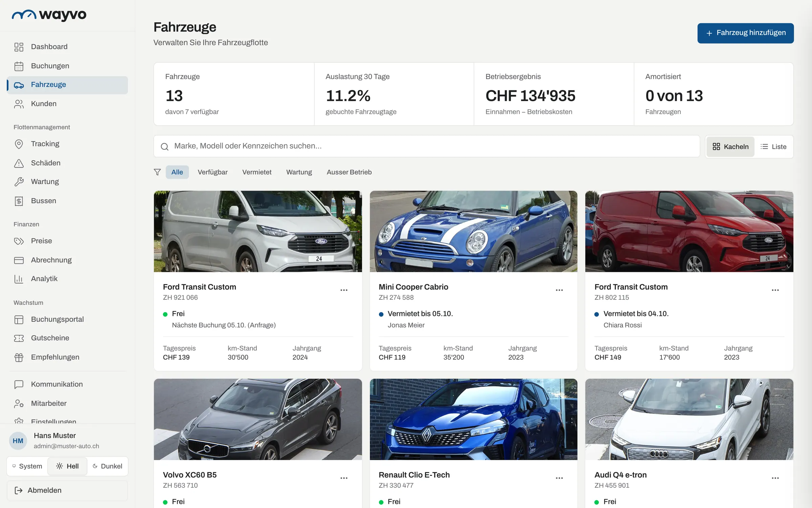This screenshot has width=812, height=508.
Task: Open options menu for Ford Transit ZH 921 066
Action: click(344, 290)
